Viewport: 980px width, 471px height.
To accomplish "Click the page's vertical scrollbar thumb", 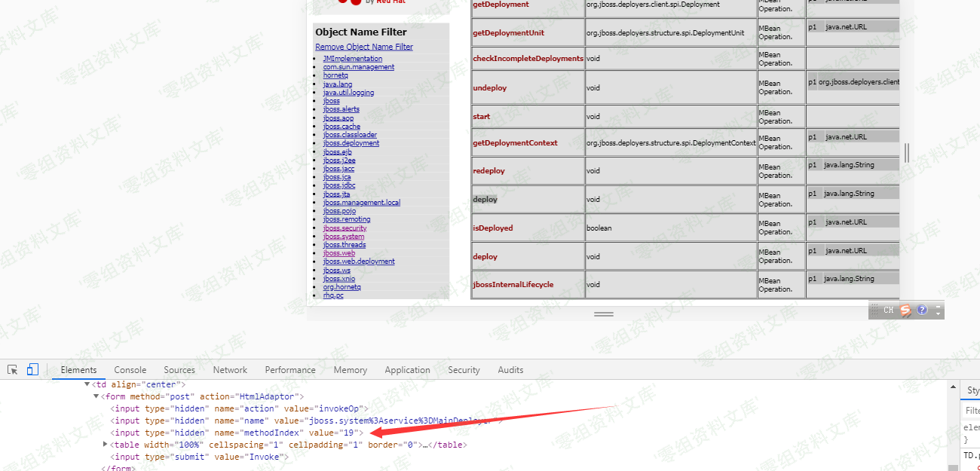I will click(906, 153).
